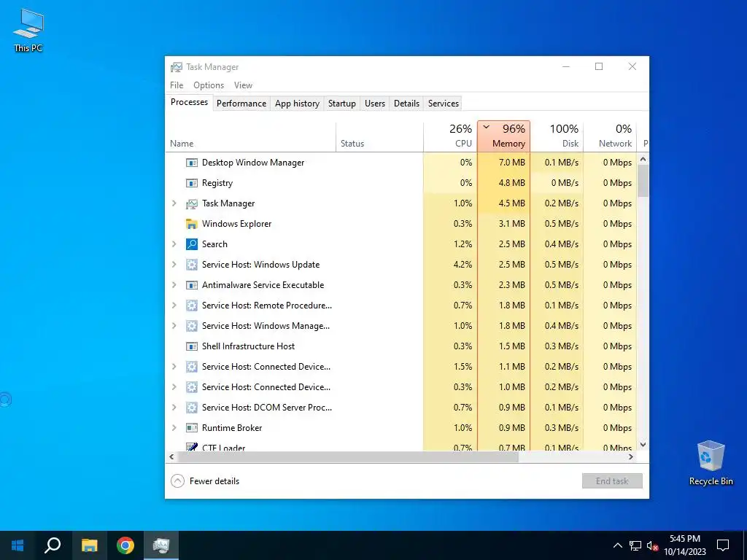This screenshot has width=747, height=560.
Task: Click the horizontal scrollbar thumb
Action: [348, 456]
